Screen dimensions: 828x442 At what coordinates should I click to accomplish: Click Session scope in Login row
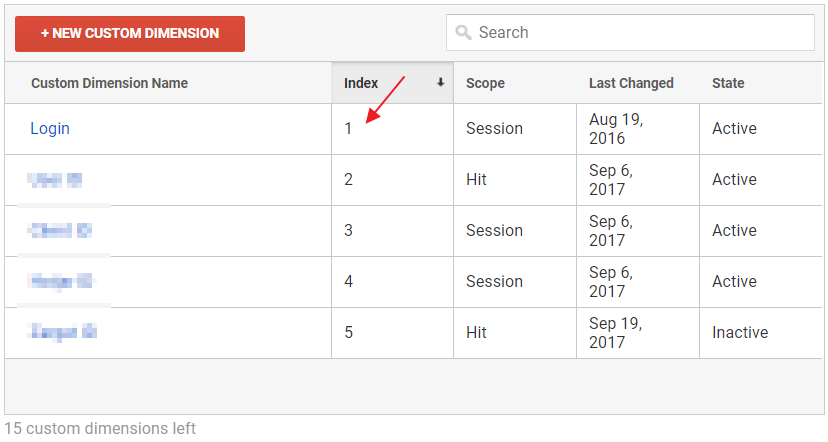494,129
